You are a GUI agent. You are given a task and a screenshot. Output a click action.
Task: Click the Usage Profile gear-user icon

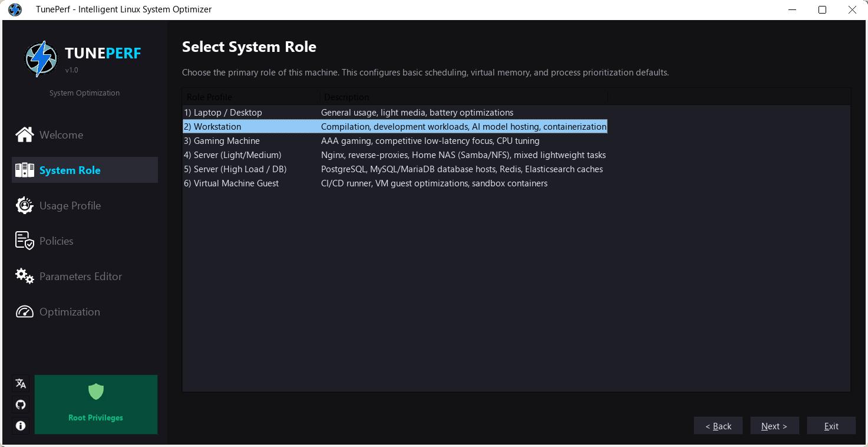(x=25, y=205)
